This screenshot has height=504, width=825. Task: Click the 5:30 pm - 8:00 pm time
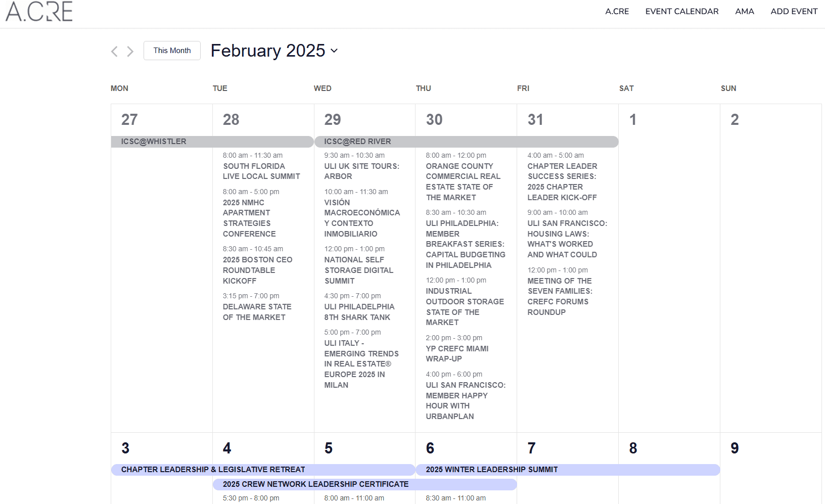(x=251, y=498)
